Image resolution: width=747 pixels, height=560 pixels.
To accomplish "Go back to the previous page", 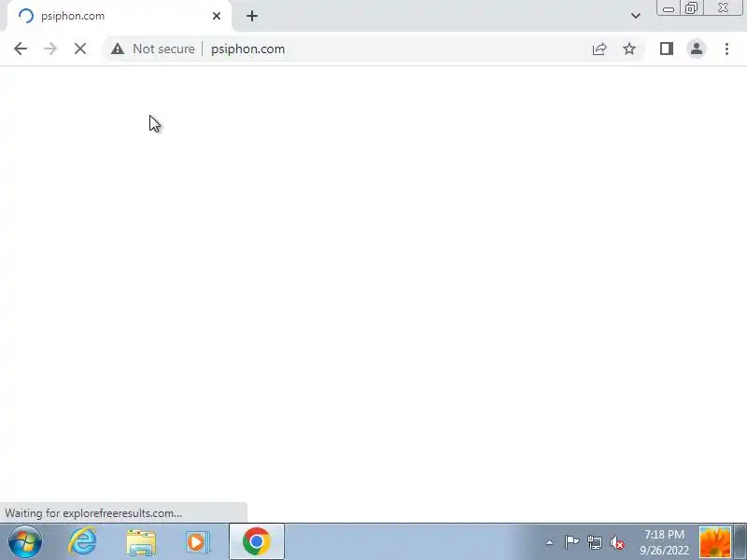I will (x=21, y=49).
